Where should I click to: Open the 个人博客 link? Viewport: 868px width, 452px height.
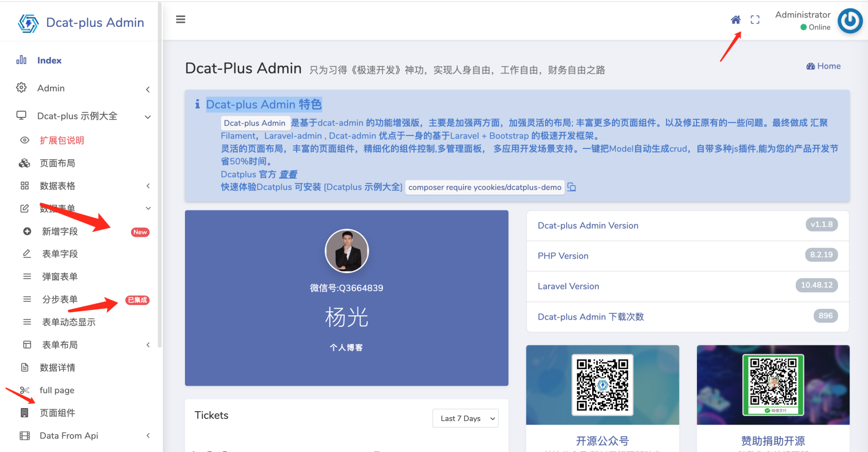click(x=346, y=348)
